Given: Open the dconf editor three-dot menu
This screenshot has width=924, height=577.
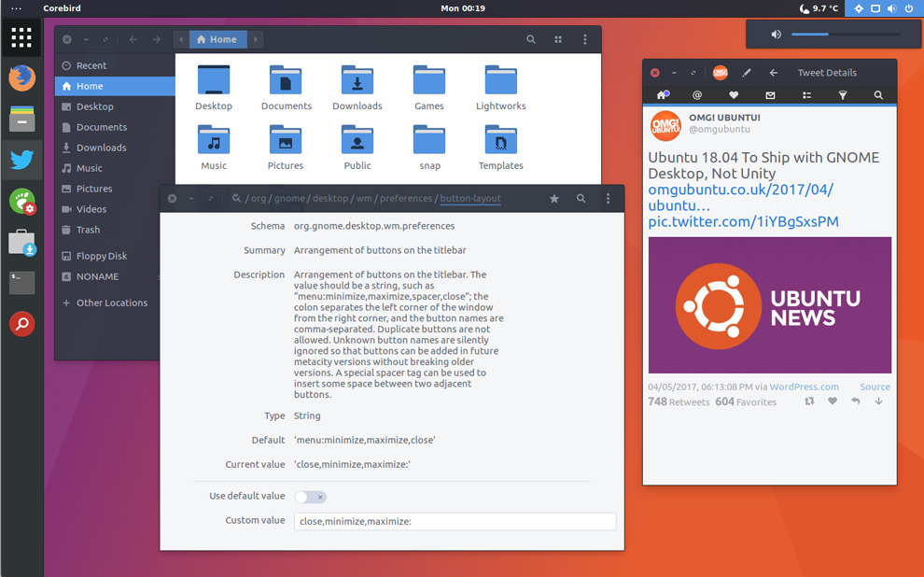Looking at the screenshot, I should 609,199.
